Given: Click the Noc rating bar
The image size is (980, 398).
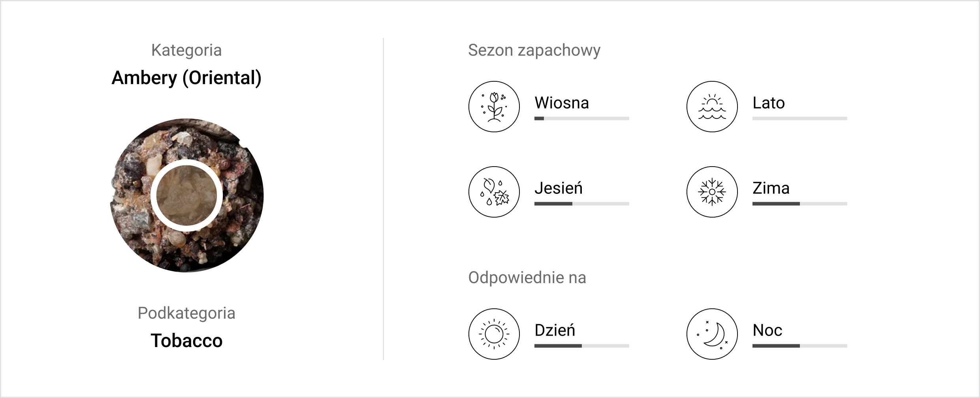Looking at the screenshot, I should (799, 346).
